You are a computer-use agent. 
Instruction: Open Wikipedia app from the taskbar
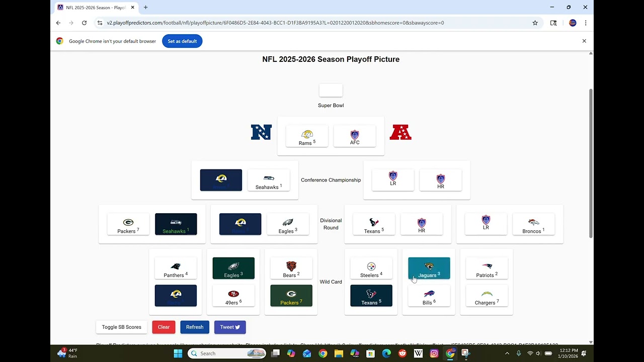418,353
